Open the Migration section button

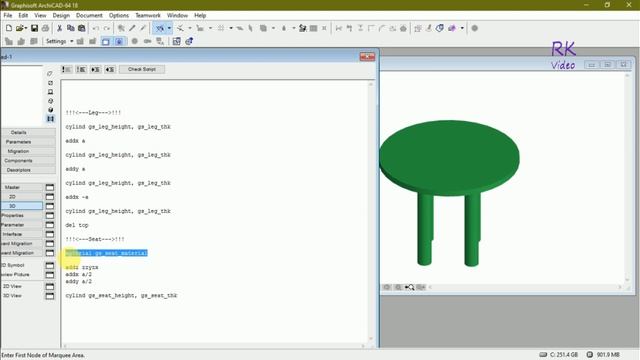pos(28,151)
